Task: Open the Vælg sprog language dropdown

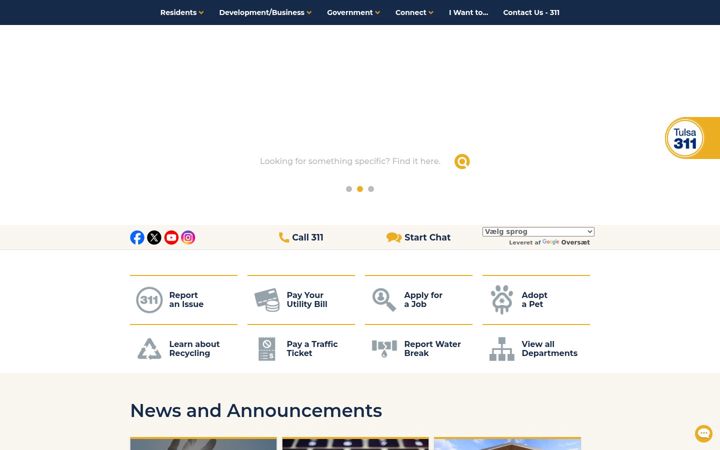Action: (x=538, y=232)
